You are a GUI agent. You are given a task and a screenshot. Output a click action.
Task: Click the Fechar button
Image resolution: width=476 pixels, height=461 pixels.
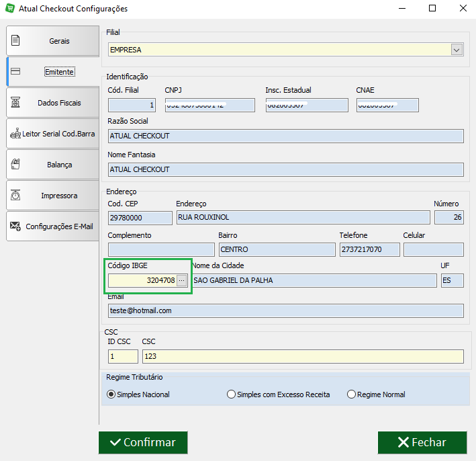[422, 442]
